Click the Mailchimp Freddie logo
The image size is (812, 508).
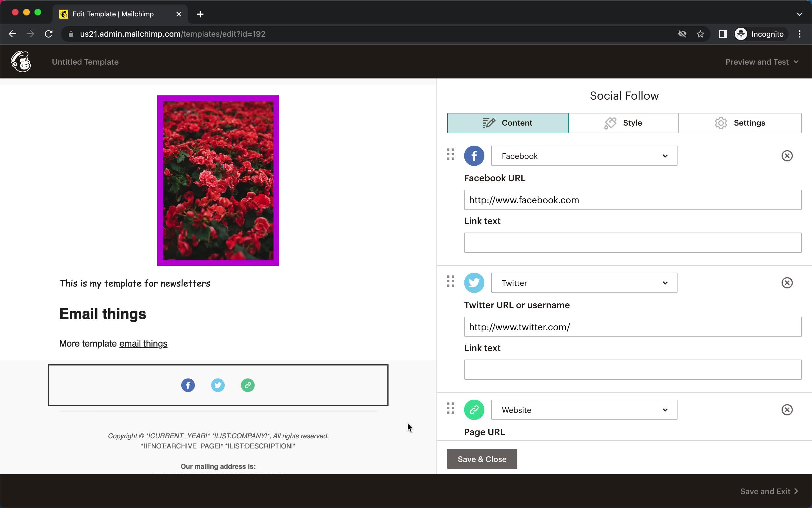click(21, 62)
